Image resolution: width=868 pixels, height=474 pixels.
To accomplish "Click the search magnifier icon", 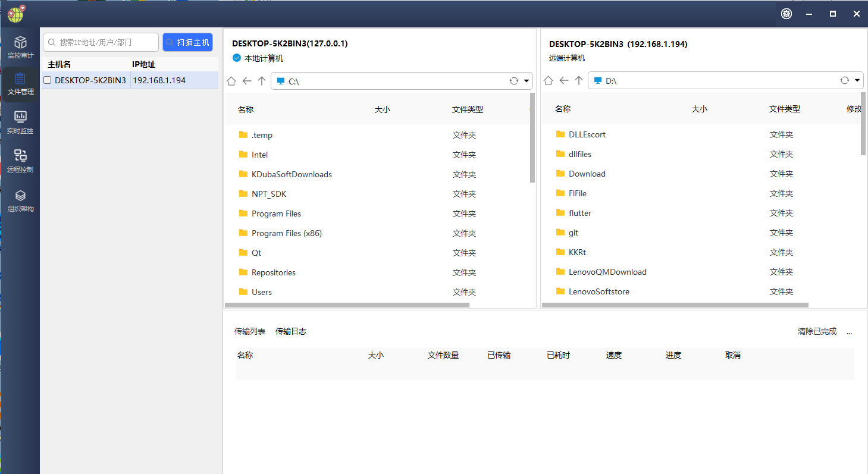I will click(52, 42).
